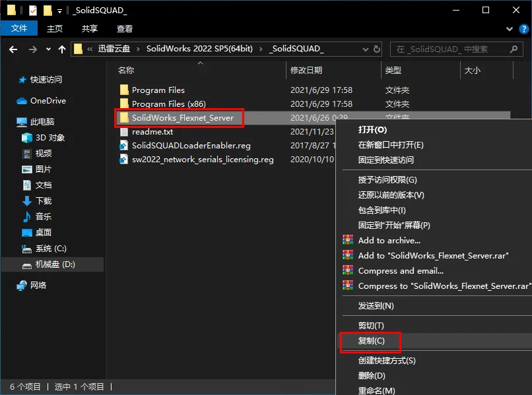Open 视频 folder in the sidebar
The height and width of the screenshot is (395, 532).
[x=44, y=153]
